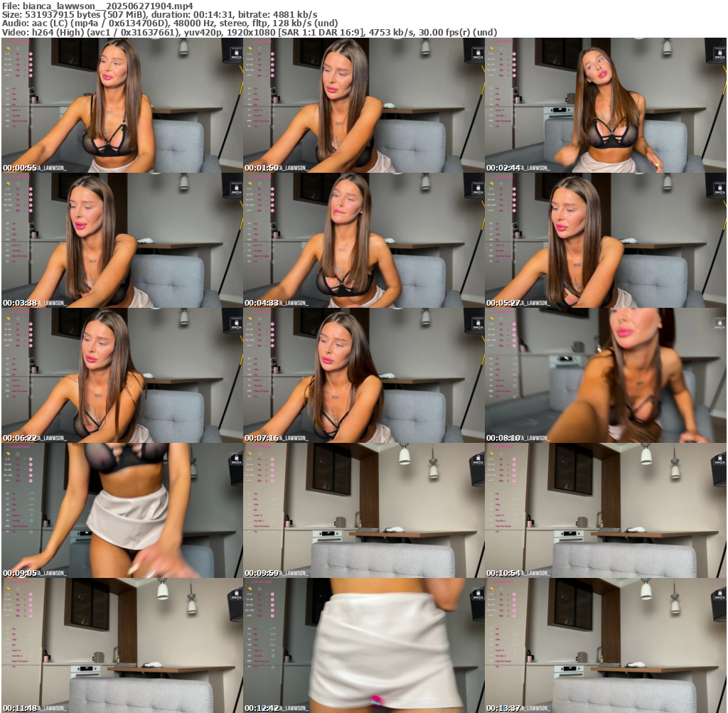The width and height of the screenshot is (728, 713).
Task: Open the thumbnail at timestamp 00:00:55
Action: (x=122, y=105)
